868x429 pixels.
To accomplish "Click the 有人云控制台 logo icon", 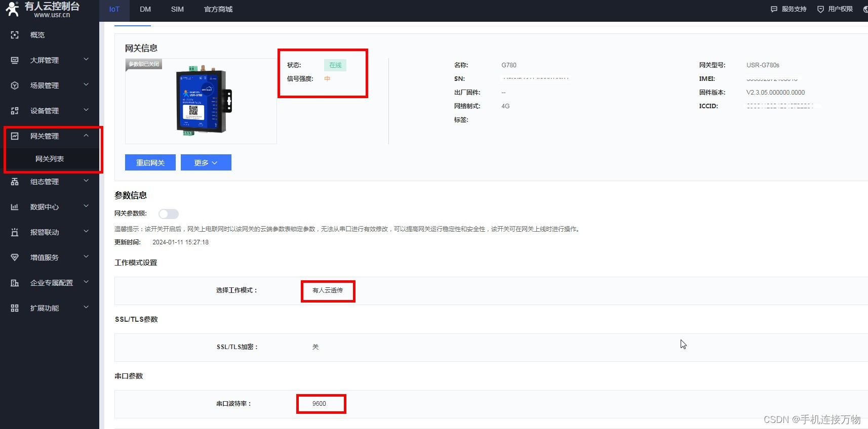I will [12, 9].
